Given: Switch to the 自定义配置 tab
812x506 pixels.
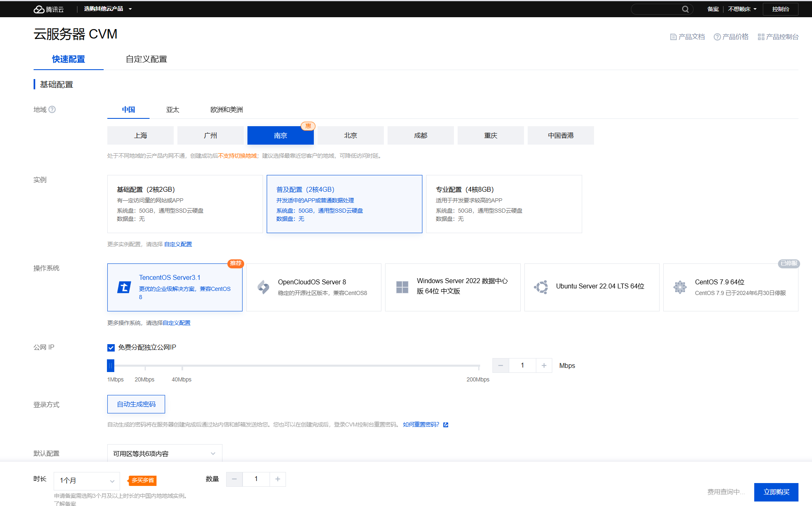Looking at the screenshot, I should point(146,59).
